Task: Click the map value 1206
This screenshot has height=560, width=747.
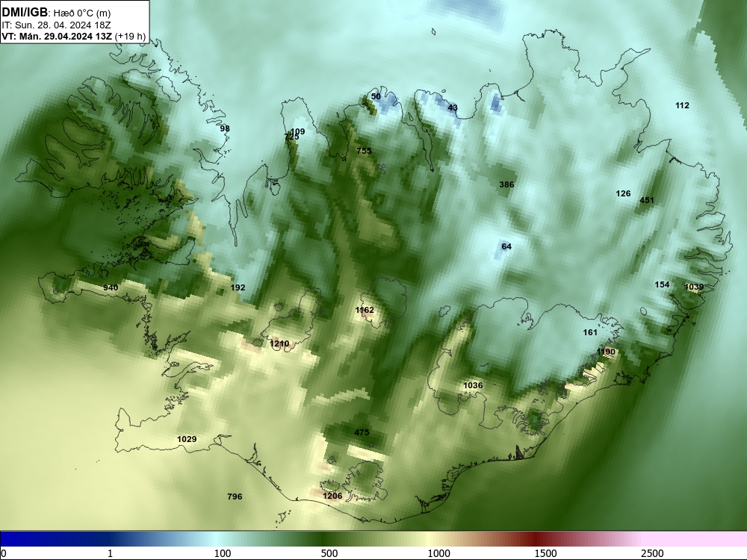Action: point(332,497)
